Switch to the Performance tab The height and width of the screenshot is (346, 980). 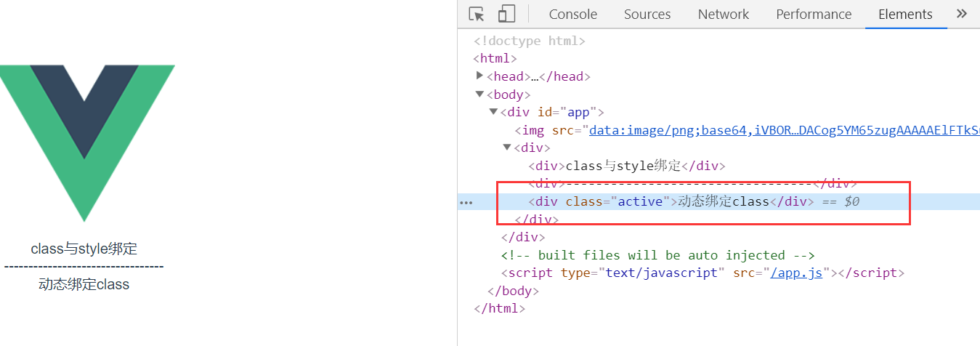(x=814, y=15)
